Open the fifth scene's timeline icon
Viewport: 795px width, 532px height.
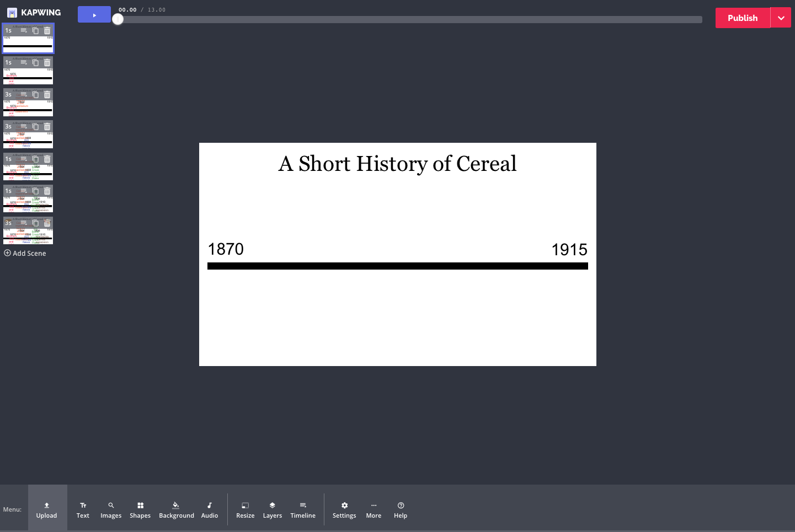point(24,159)
